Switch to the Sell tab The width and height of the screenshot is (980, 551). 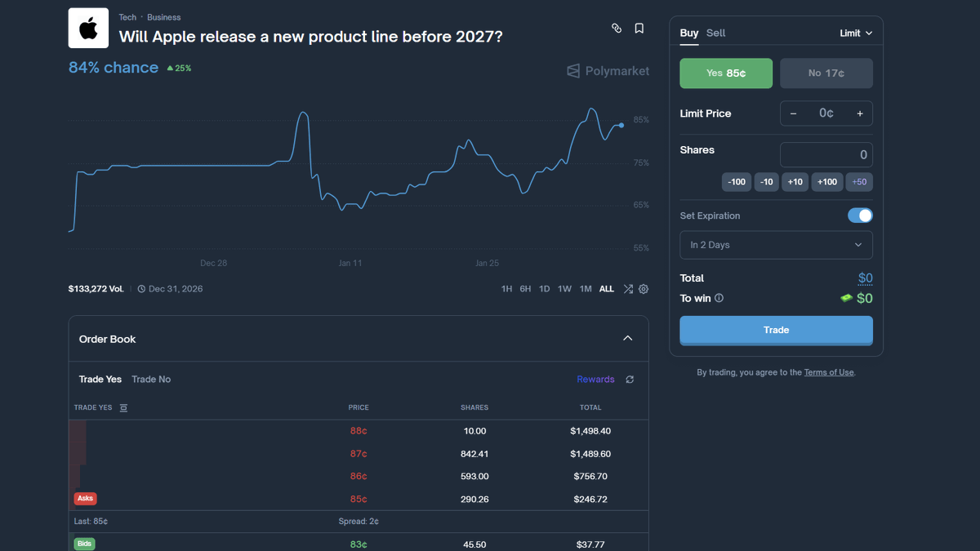coord(715,33)
